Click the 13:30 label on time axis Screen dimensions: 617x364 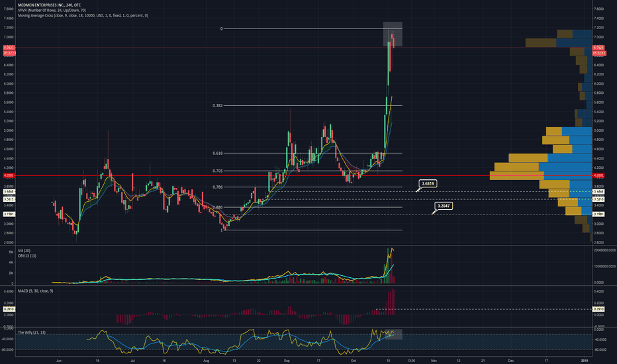tap(411, 361)
